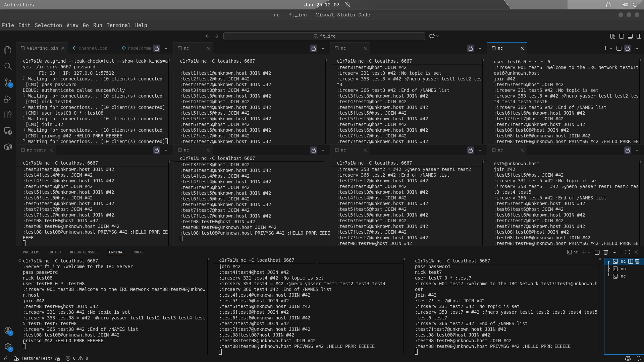Toggle the primary side bar layout button

click(622, 36)
